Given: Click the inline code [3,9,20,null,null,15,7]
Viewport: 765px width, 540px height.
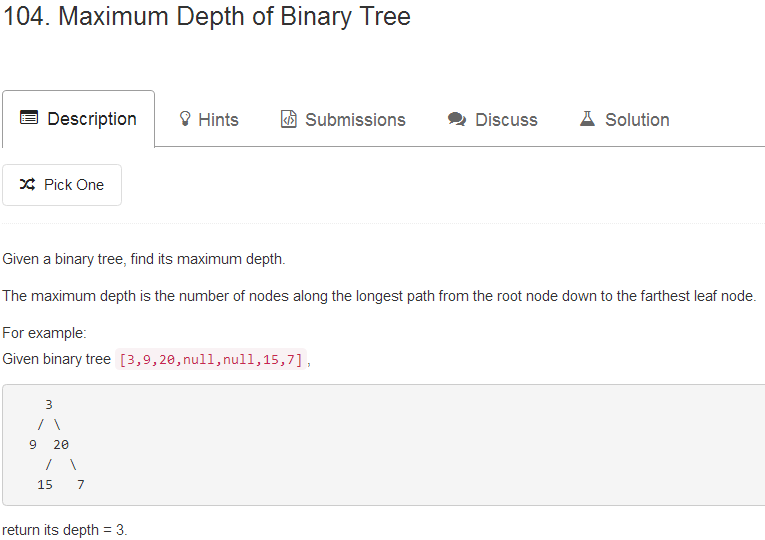Looking at the screenshot, I should [211, 360].
